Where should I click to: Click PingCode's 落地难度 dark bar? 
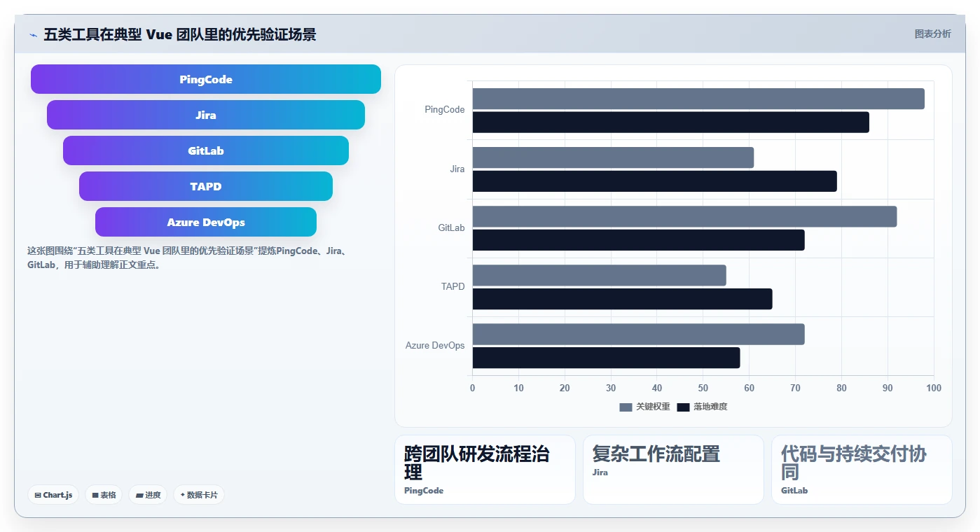[x=671, y=122]
